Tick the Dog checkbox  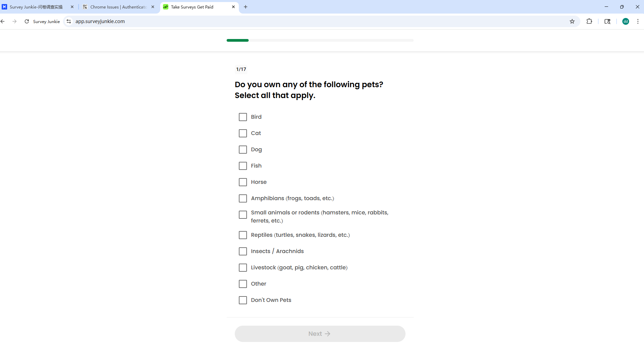tap(243, 150)
